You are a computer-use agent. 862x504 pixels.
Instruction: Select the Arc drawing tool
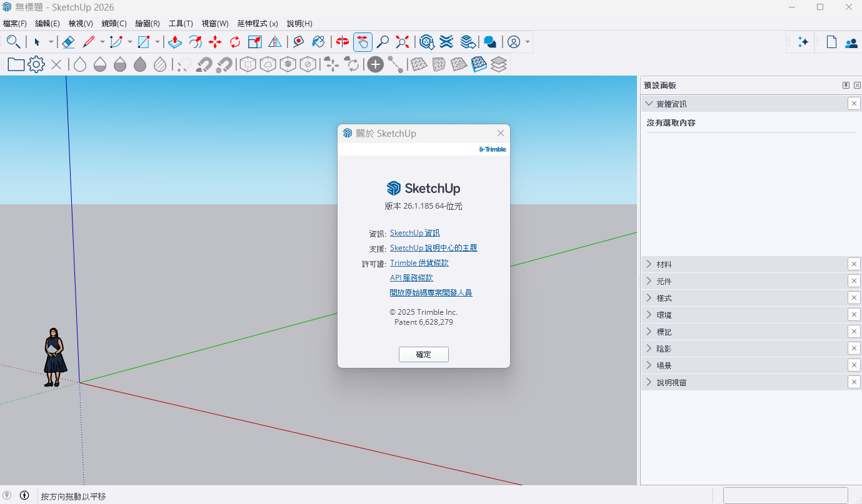(116, 42)
